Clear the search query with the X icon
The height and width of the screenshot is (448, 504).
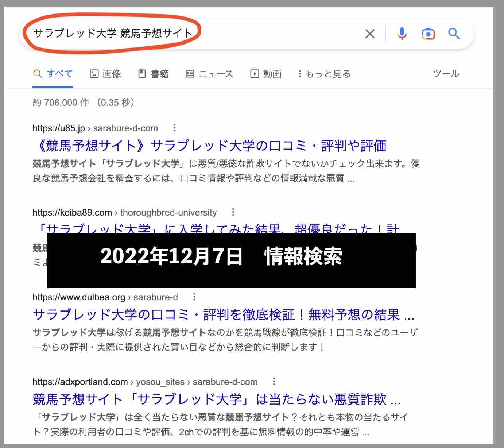(369, 34)
